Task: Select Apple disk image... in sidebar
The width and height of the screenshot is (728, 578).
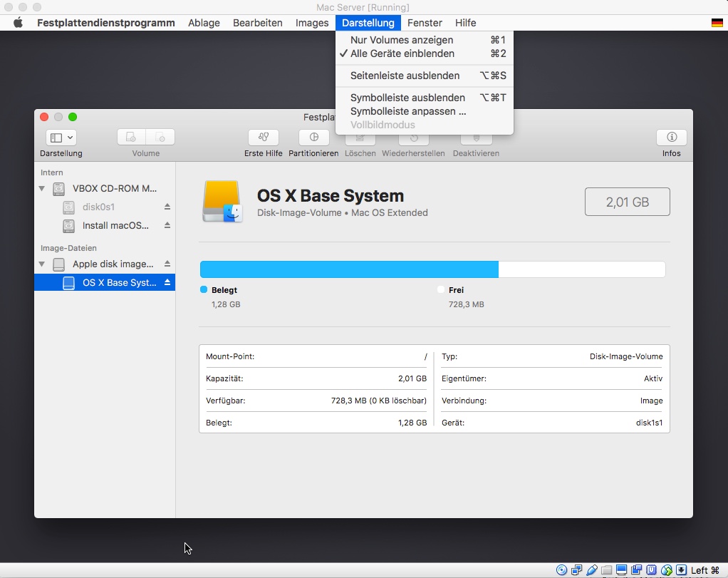Action: (105, 264)
